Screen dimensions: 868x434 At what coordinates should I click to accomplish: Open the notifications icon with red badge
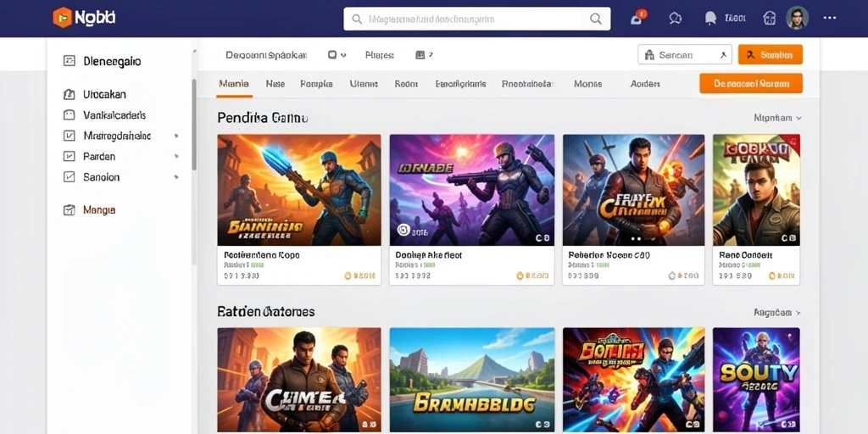(x=637, y=18)
